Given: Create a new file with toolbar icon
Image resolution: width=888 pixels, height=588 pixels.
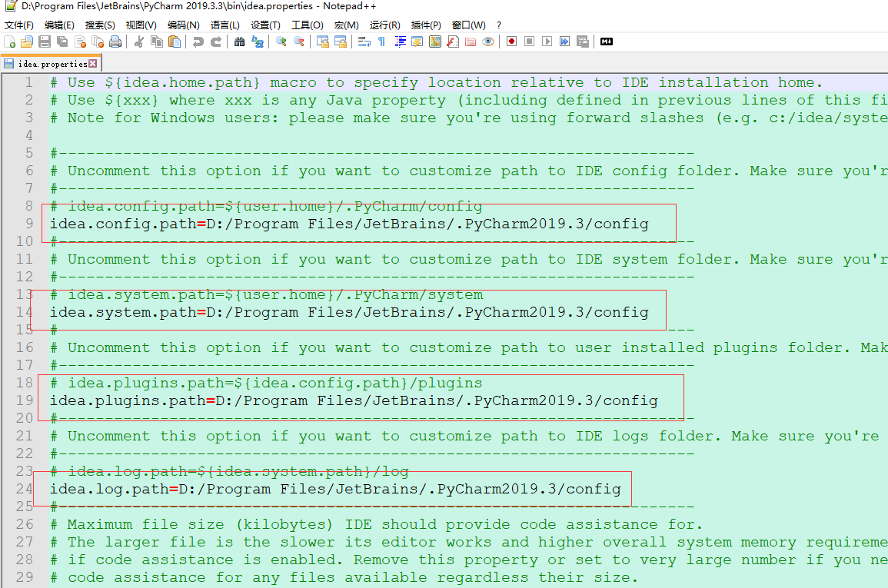Looking at the screenshot, I should 10,42.
